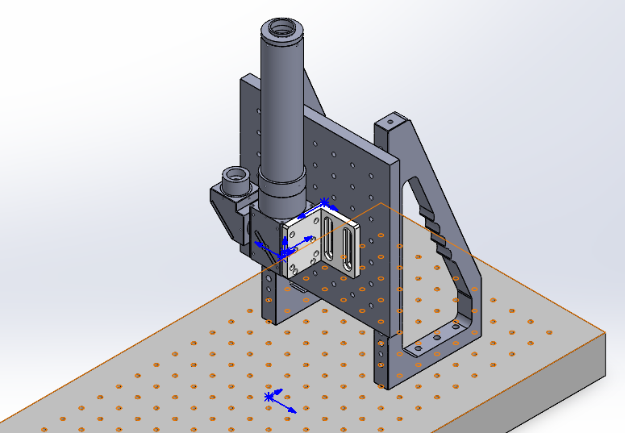Image resolution: width=625 pixels, height=433 pixels.
Task: Click the orange plane outline corner above table
Action: tap(383, 204)
